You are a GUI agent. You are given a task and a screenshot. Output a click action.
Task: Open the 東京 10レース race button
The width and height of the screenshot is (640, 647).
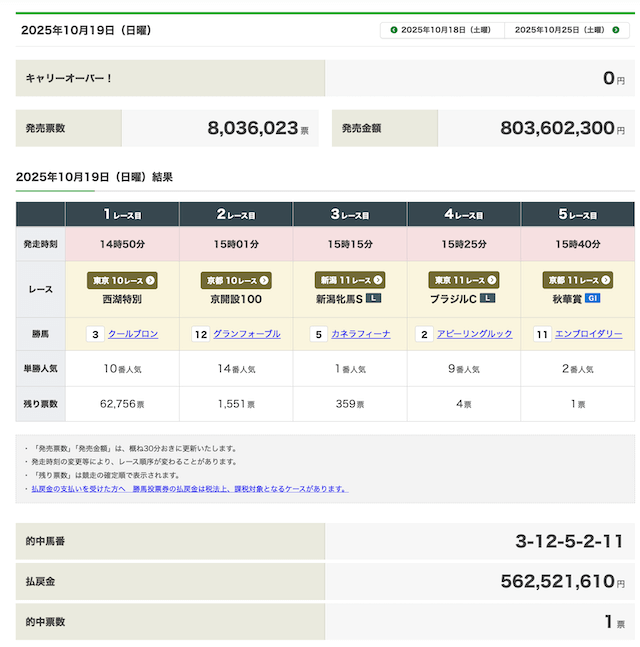click(x=122, y=280)
